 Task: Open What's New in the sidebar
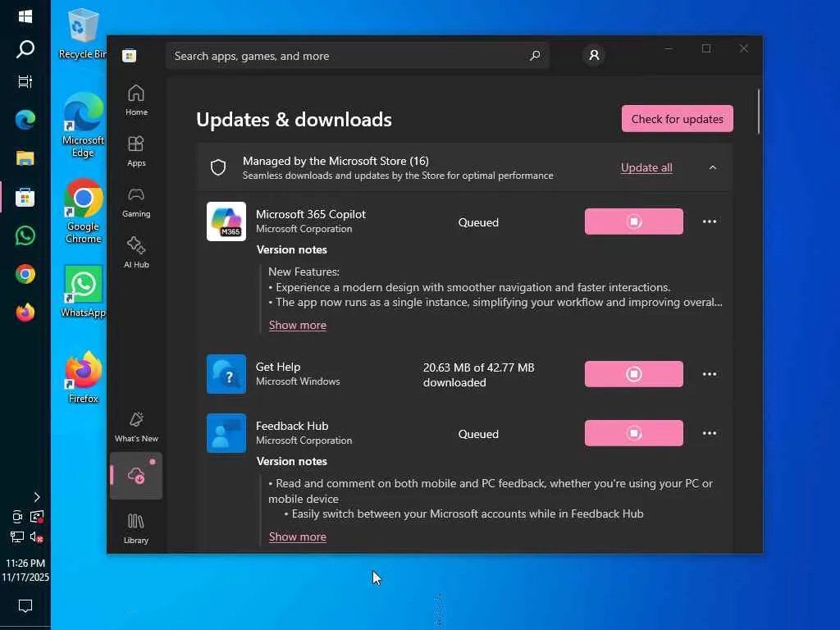click(x=136, y=427)
